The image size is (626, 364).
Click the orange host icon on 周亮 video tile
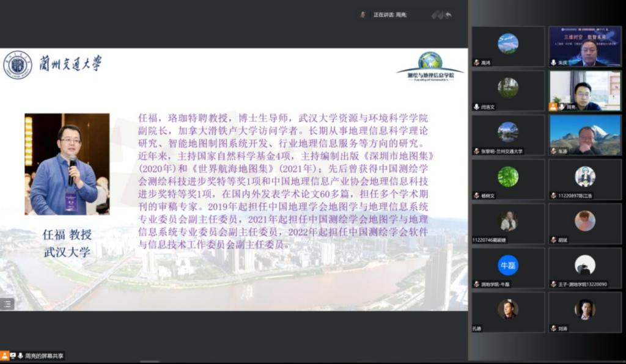[553, 107]
